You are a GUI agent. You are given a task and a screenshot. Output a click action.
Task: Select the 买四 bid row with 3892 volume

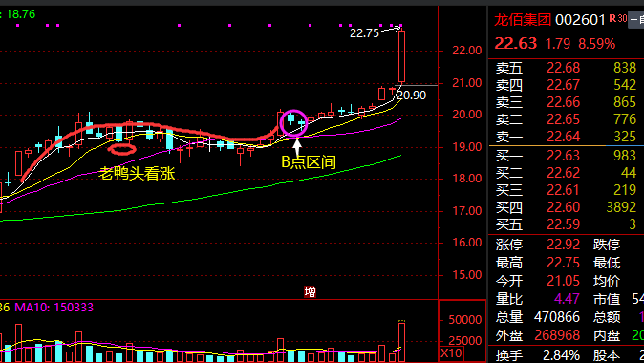coord(567,207)
